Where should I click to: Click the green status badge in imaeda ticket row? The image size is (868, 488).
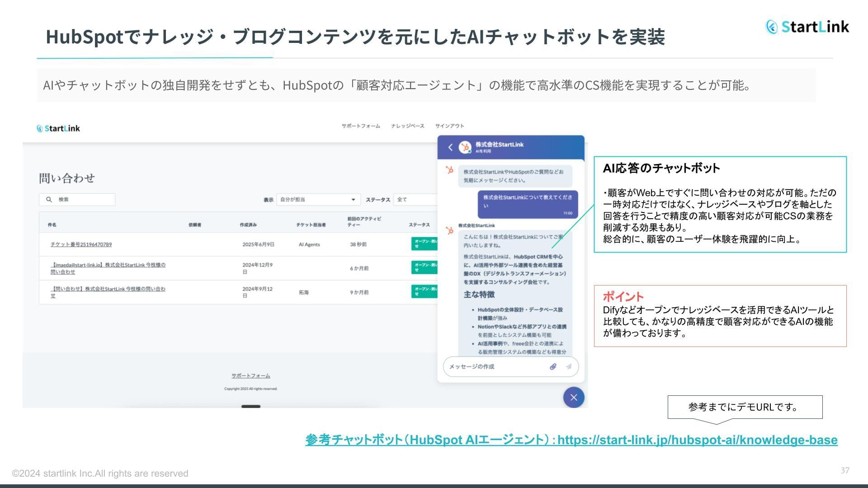pos(425,267)
